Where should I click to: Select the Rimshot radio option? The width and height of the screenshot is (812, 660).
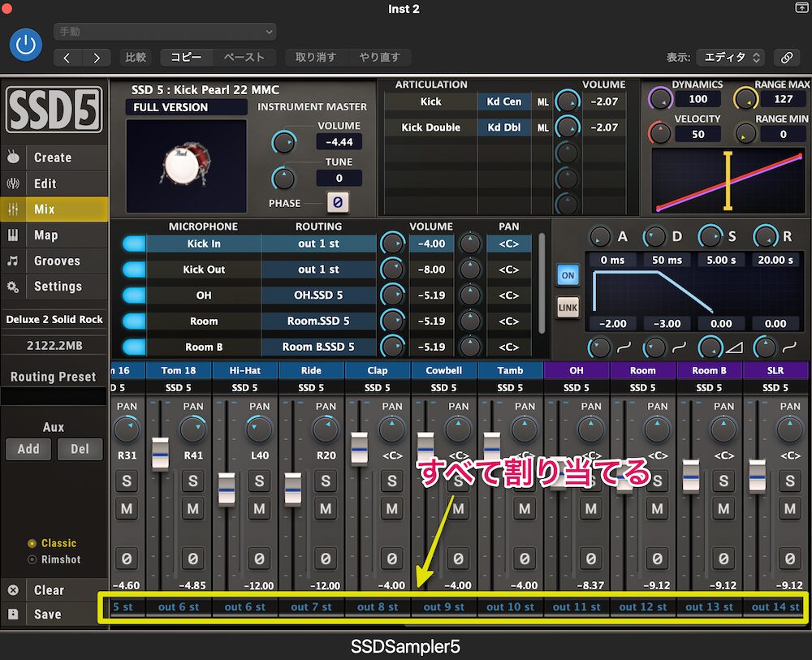(32, 559)
